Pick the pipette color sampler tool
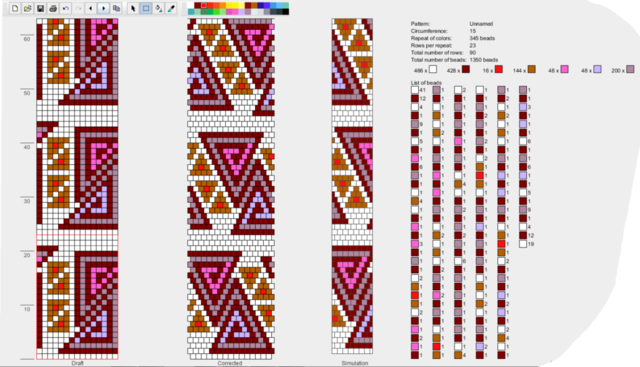Viewport: 640px width, 367px height. point(171,8)
